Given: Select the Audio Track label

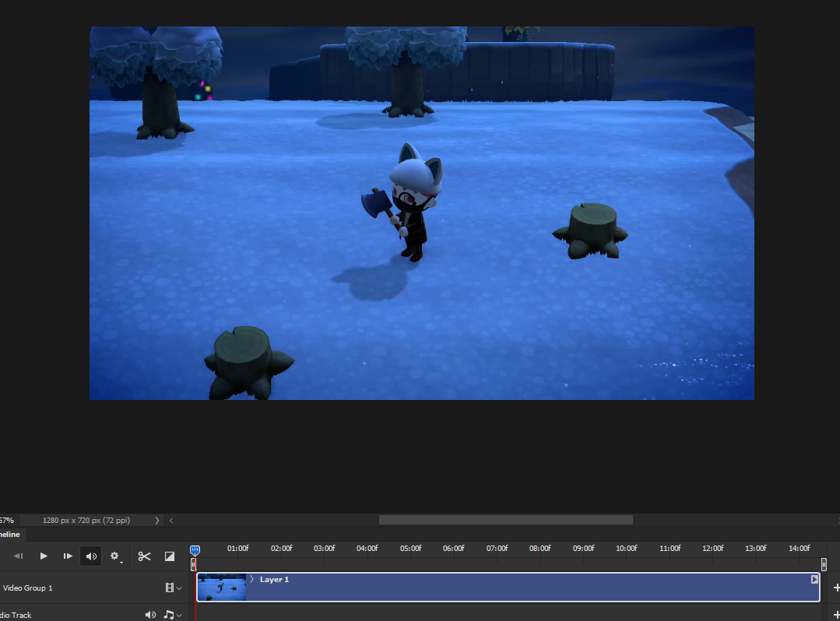Looking at the screenshot, I should point(16,615).
